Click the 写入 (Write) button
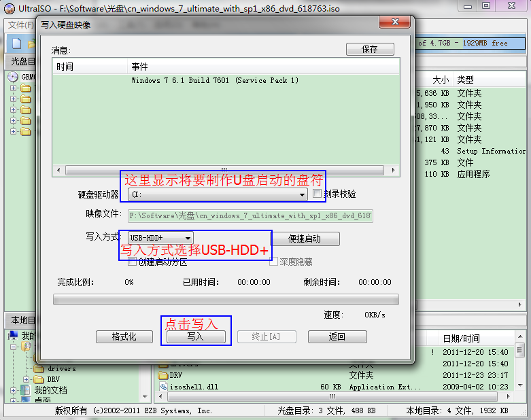531x420 pixels. click(196, 336)
